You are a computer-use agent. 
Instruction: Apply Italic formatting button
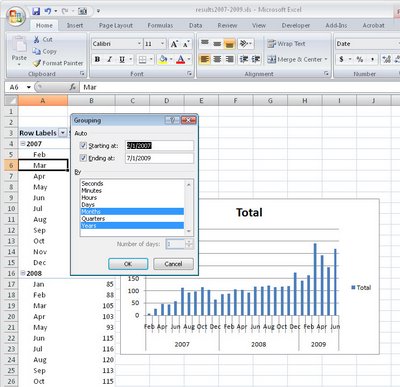(109, 59)
